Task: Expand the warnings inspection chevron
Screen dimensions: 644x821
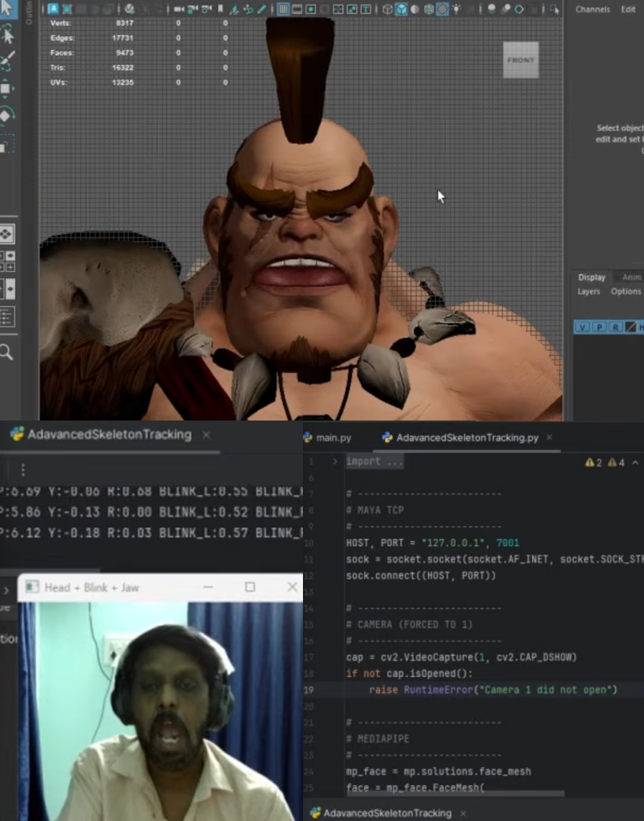Action: pyautogui.click(x=635, y=462)
